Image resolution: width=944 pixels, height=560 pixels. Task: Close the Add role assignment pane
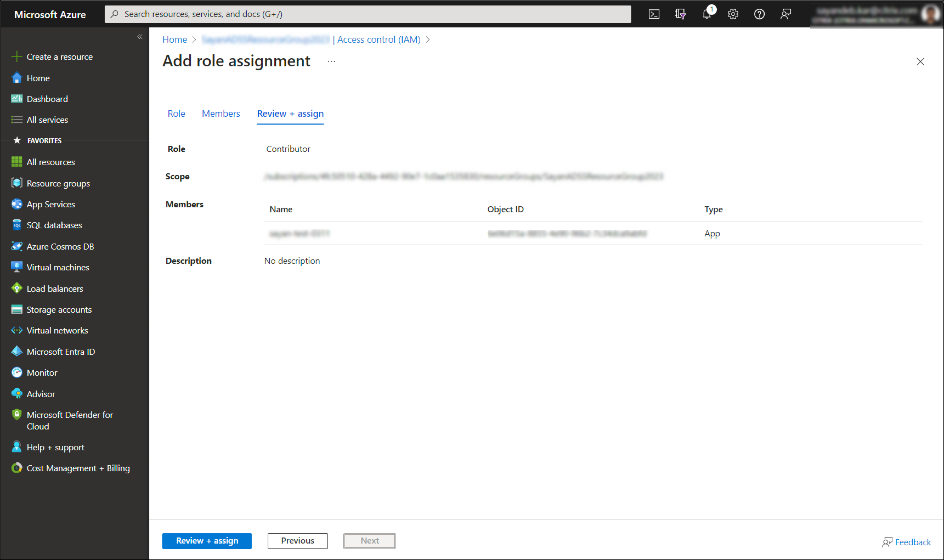(x=920, y=61)
